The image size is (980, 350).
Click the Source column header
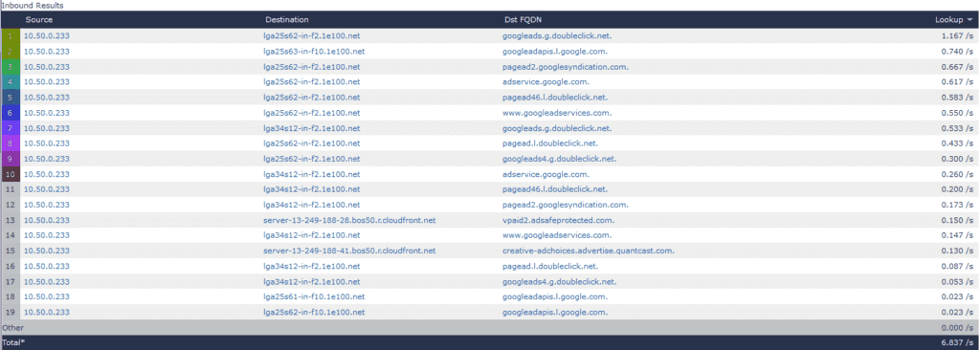point(38,20)
